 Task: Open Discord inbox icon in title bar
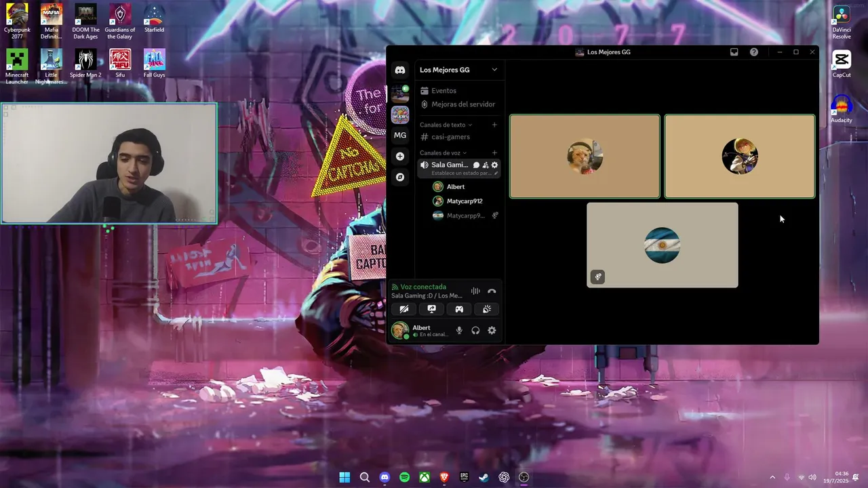coord(734,52)
